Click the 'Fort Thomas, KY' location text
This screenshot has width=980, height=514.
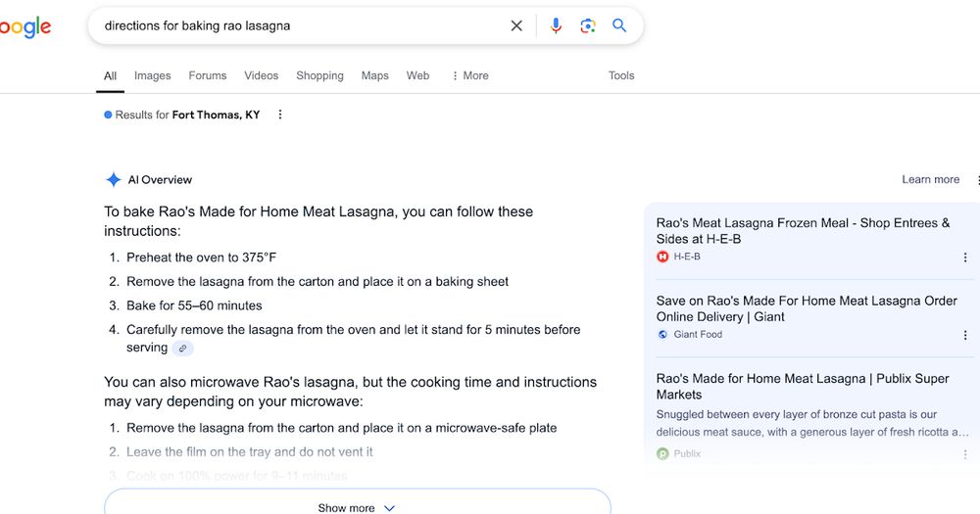click(217, 115)
